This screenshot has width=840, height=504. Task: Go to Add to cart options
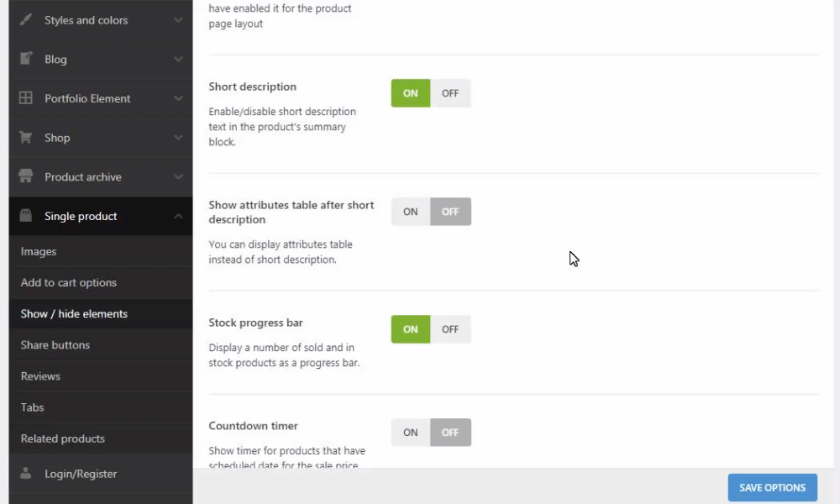(69, 283)
